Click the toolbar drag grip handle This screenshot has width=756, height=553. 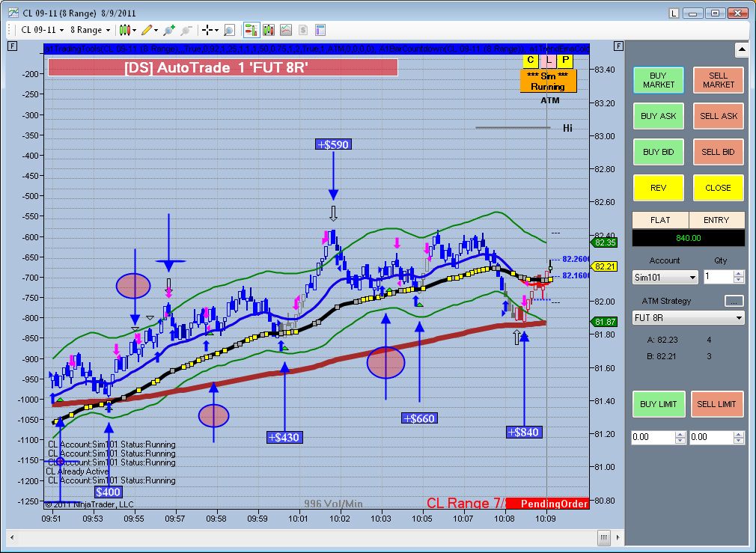pos(10,30)
